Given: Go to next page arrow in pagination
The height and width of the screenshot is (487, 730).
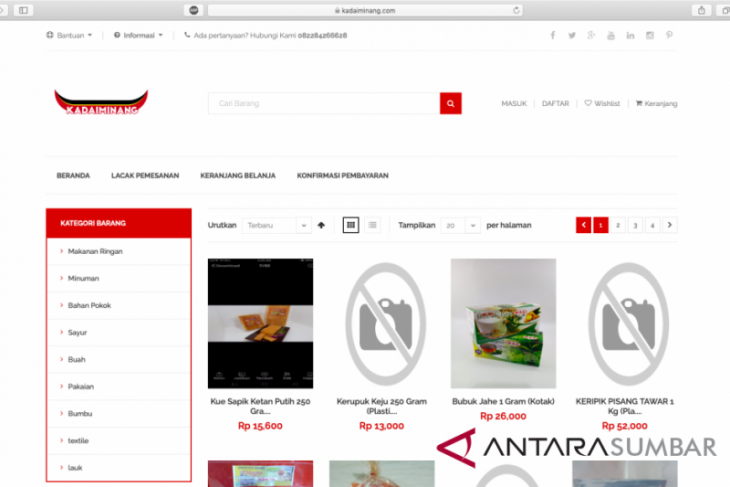Looking at the screenshot, I should click(670, 225).
